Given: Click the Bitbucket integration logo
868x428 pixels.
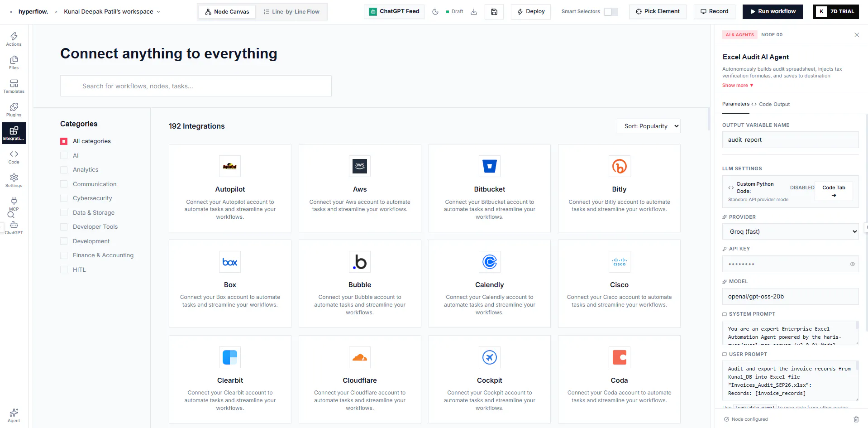Looking at the screenshot, I should coord(489,166).
